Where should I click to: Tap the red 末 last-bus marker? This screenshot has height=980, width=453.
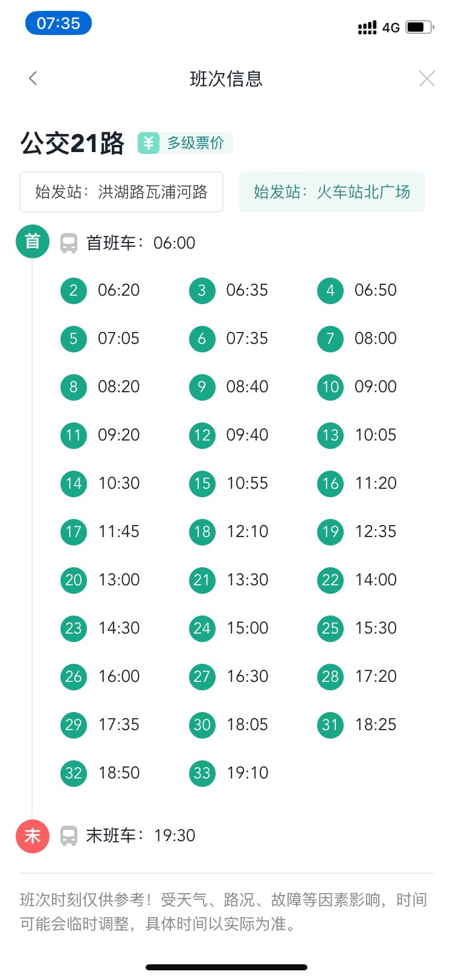32,836
